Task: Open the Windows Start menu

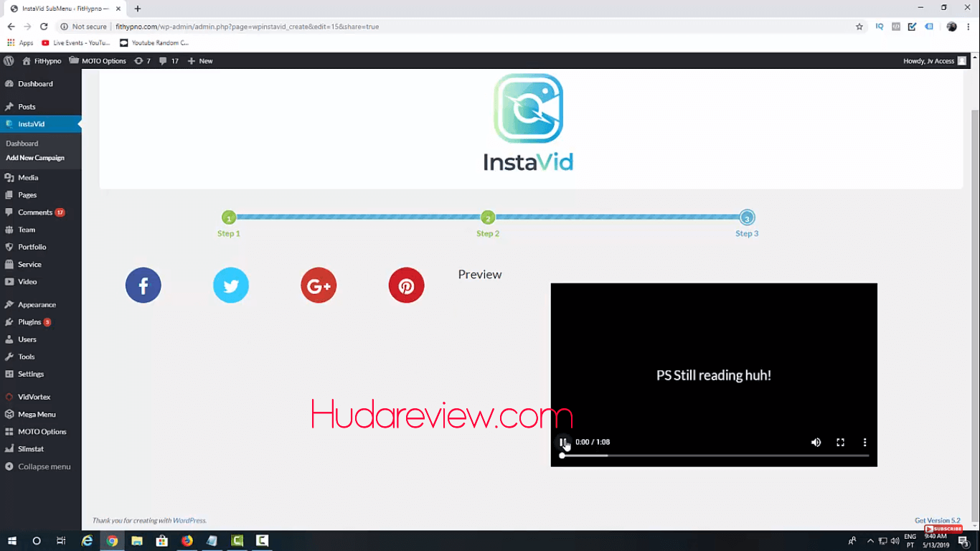Action: click(12, 541)
